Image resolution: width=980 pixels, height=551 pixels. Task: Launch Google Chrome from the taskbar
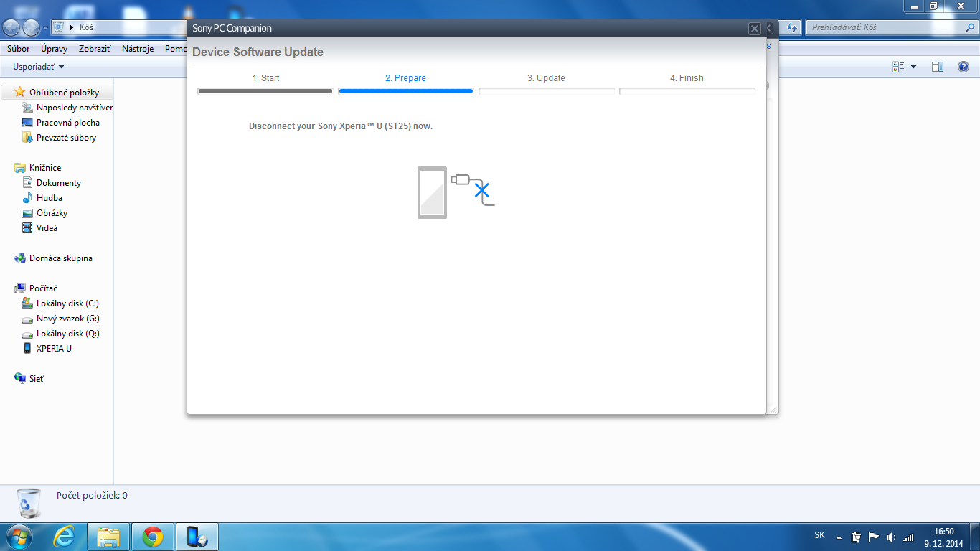tap(152, 537)
